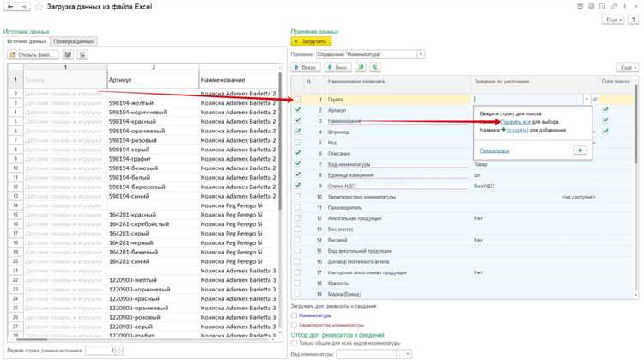Click the round icon in the top-right title bar

(592, 7)
